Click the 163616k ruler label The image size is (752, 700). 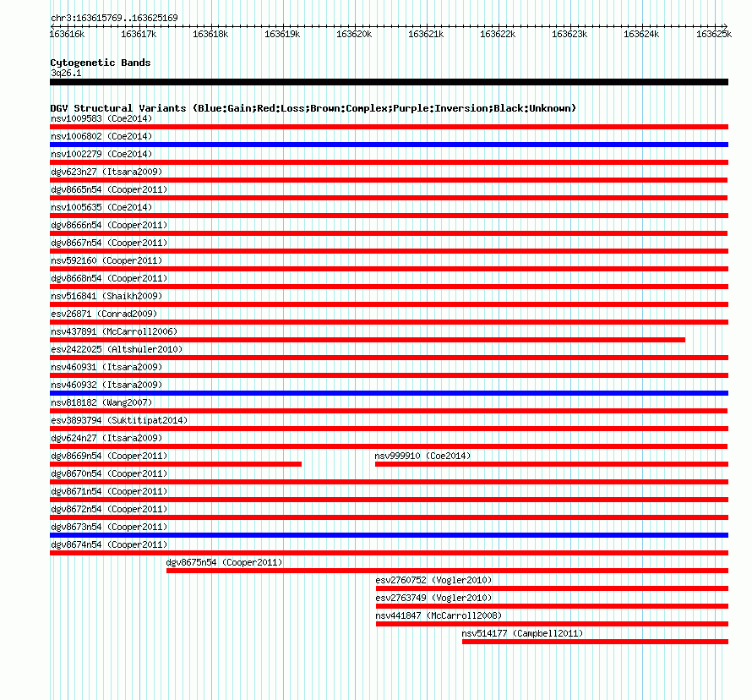coord(67,34)
